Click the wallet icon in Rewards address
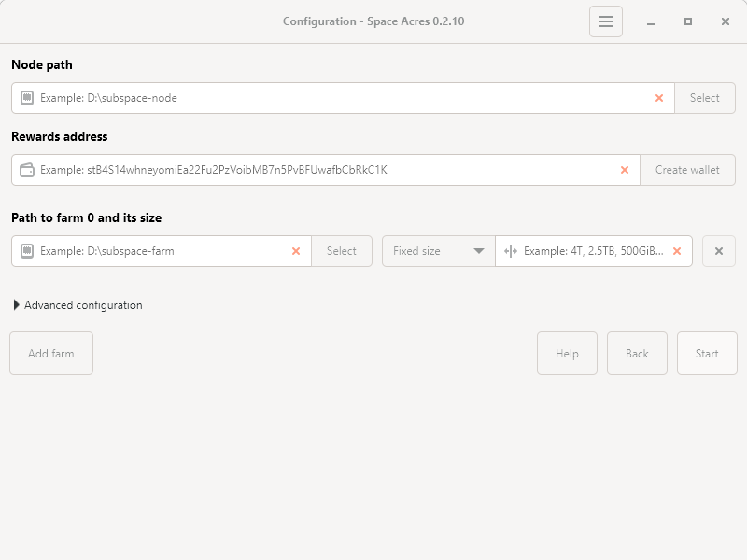 [27, 170]
